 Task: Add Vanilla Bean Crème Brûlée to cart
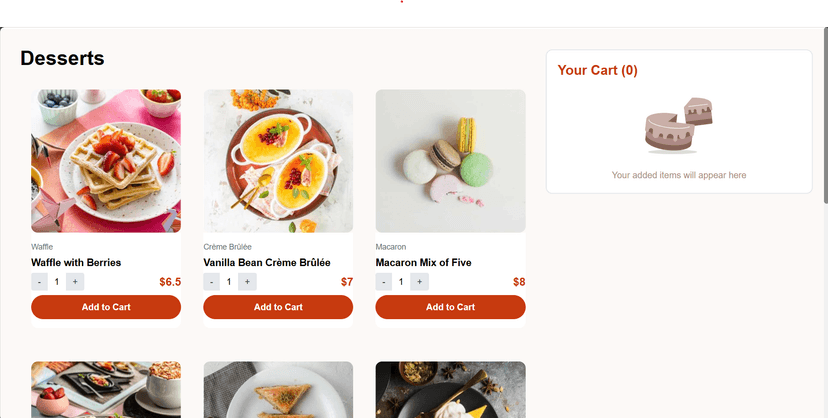click(x=278, y=307)
